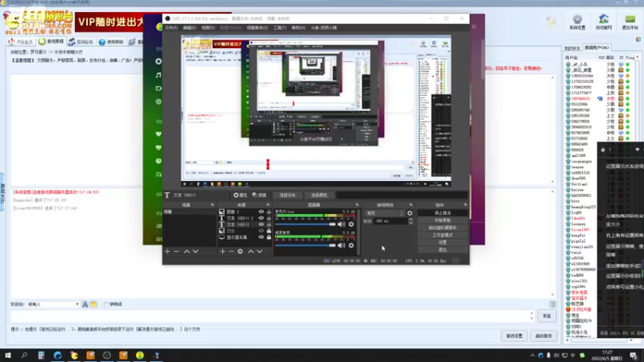Click the chat message input field
The height and width of the screenshot is (362, 644).
point(270,315)
